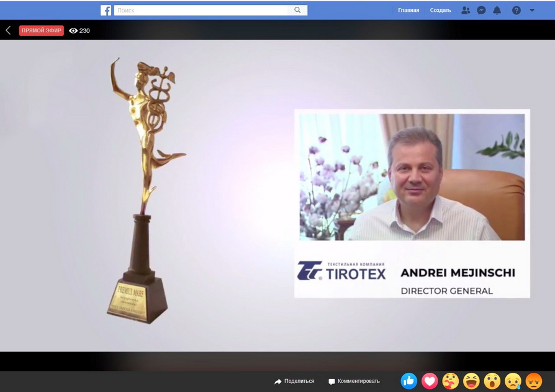Click the ANDREI MEJINSCHI name caption
The height and width of the screenshot is (392, 555).
458,273
